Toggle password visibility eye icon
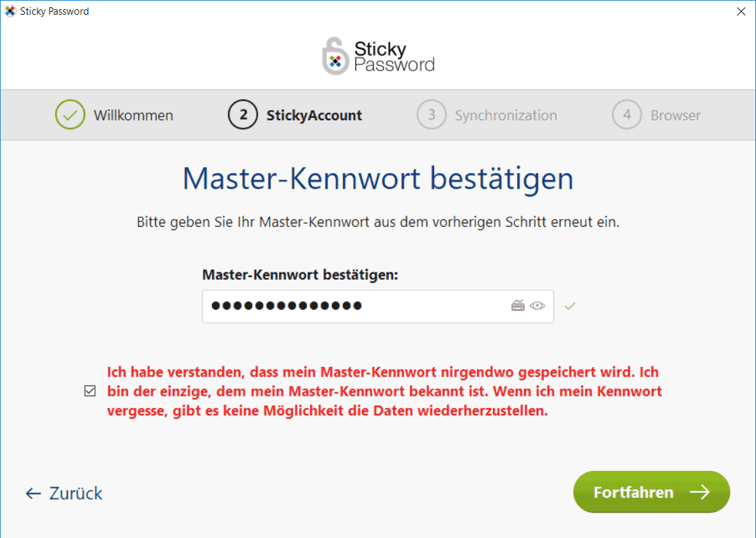This screenshot has height=538, width=756. pyautogui.click(x=537, y=306)
